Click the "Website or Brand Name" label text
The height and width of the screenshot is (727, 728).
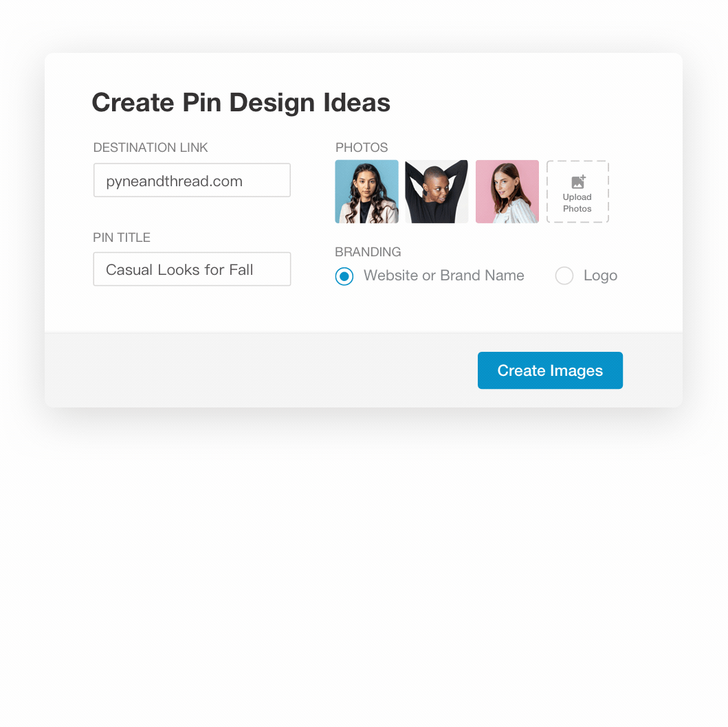[443, 276]
